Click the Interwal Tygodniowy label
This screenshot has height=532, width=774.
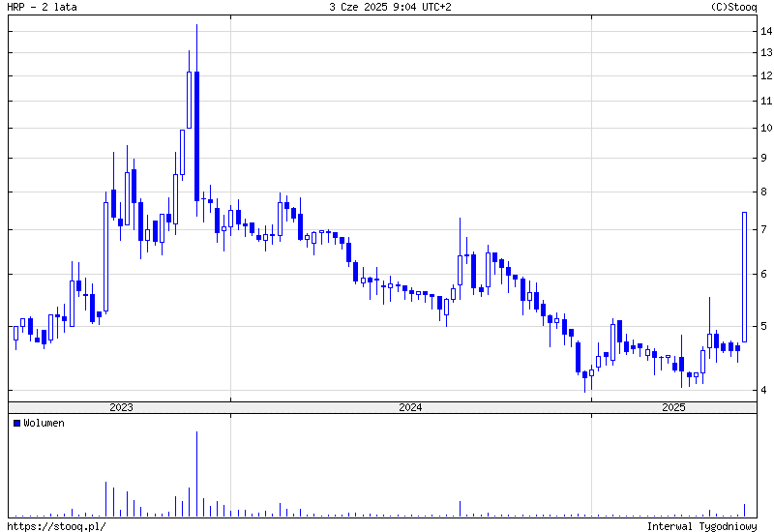[702, 526]
